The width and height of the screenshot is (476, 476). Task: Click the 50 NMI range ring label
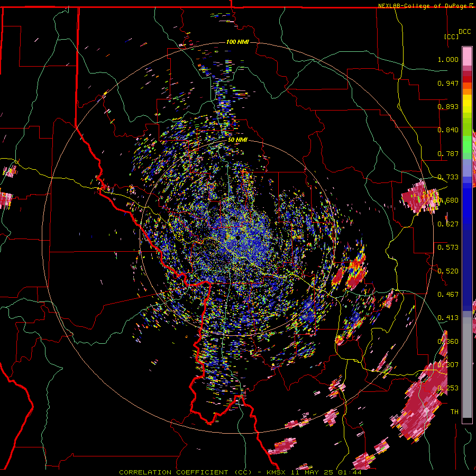click(237, 140)
